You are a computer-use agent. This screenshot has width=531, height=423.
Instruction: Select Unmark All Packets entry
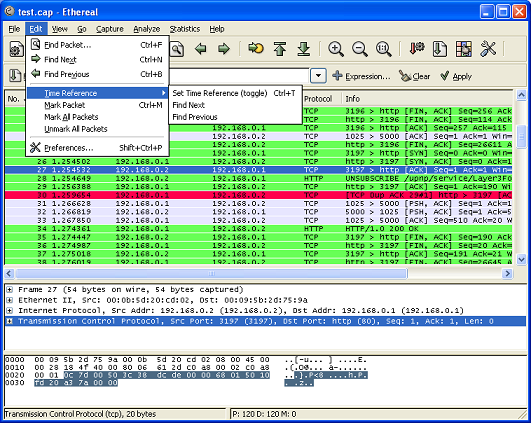coord(98,129)
